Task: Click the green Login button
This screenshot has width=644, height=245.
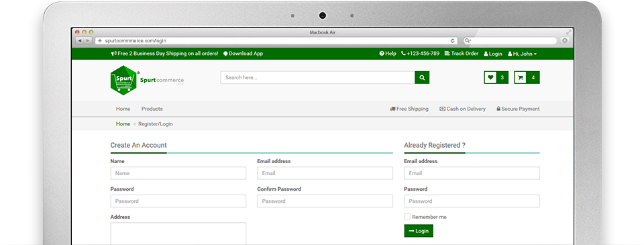Action: point(419,231)
